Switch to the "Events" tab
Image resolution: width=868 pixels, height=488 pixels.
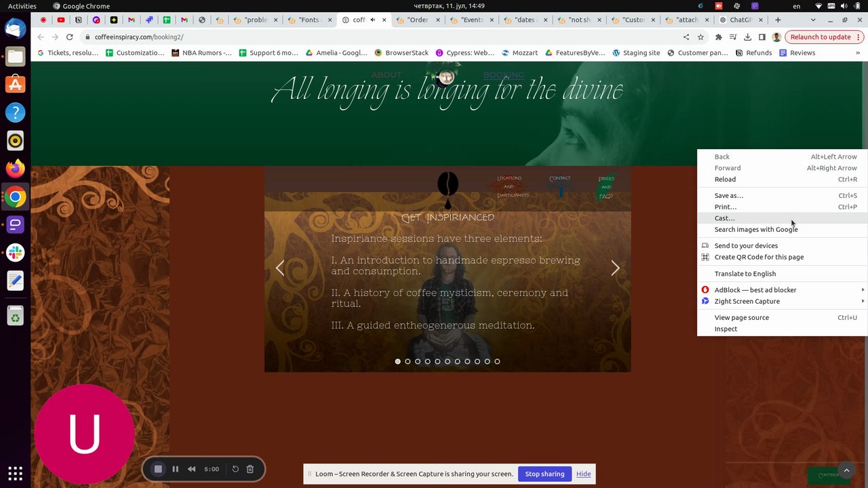(x=472, y=20)
